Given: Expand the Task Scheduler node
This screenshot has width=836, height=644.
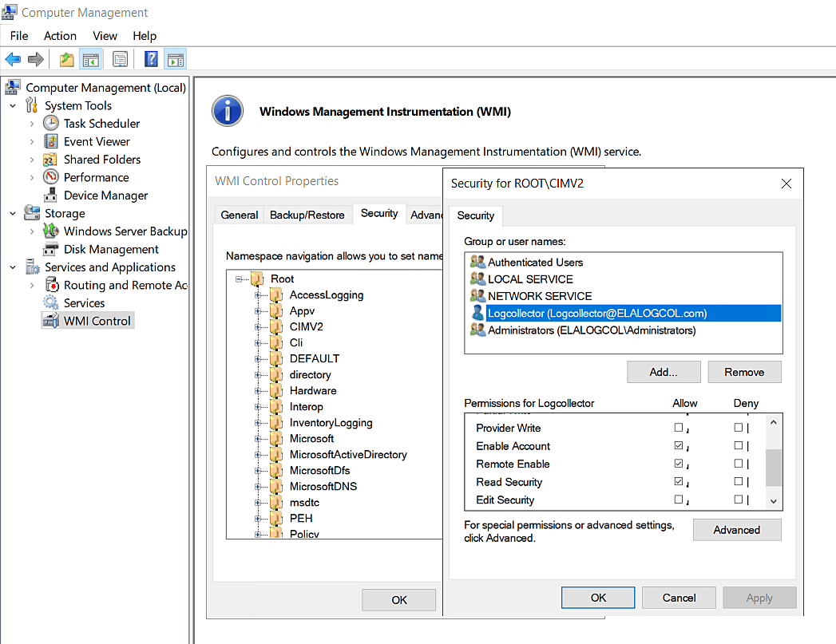Looking at the screenshot, I should [32, 124].
